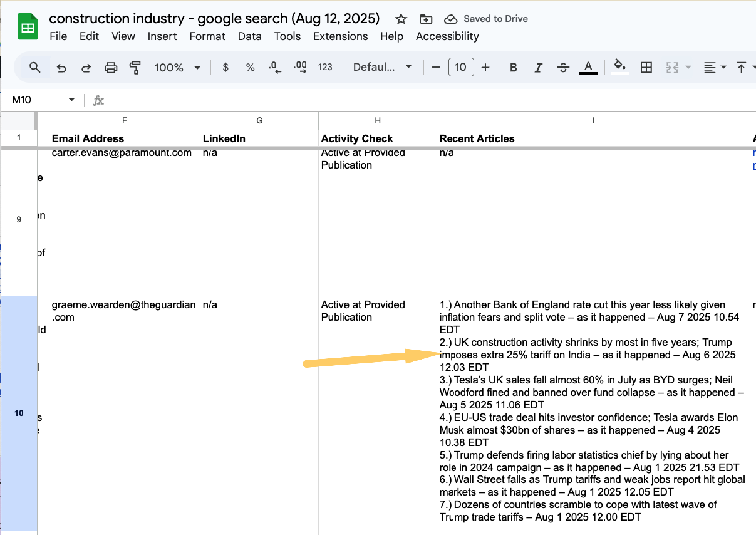This screenshot has width=756, height=535.
Task: Select the Recent Articles header cell
Action: pos(593,138)
